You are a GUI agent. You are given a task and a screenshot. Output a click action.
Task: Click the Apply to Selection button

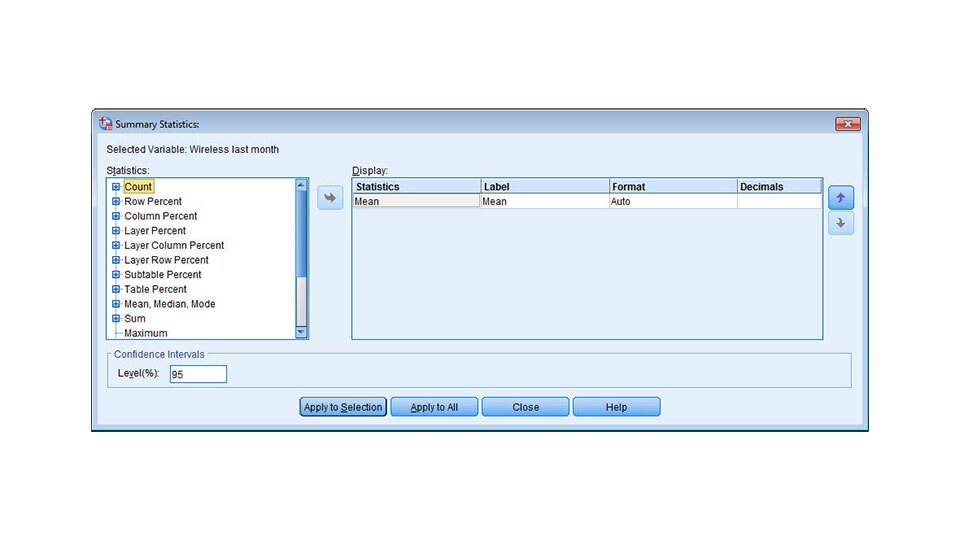coord(343,407)
